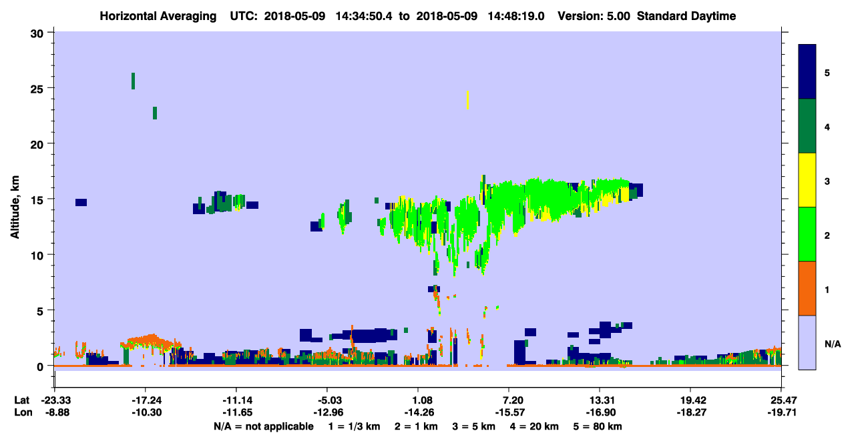The width and height of the screenshot is (868, 445).
Task: Click the 'Lon' row label
Action: click(22, 413)
